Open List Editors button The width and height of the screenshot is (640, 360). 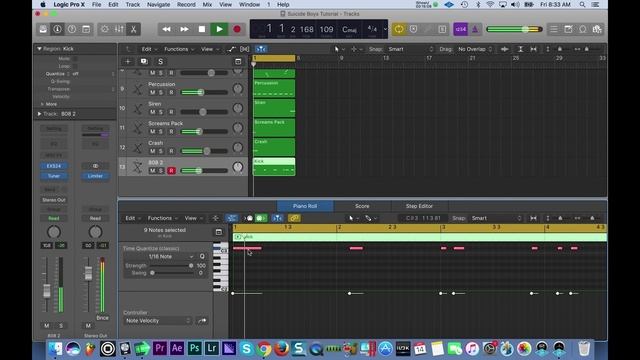[x=554, y=29]
